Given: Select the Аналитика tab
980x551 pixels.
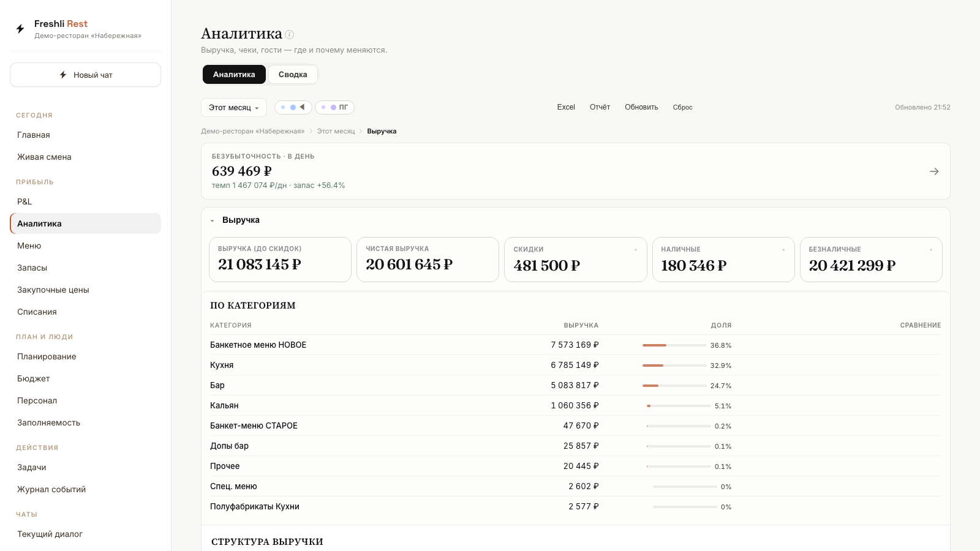Looking at the screenshot, I should [x=234, y=74].
